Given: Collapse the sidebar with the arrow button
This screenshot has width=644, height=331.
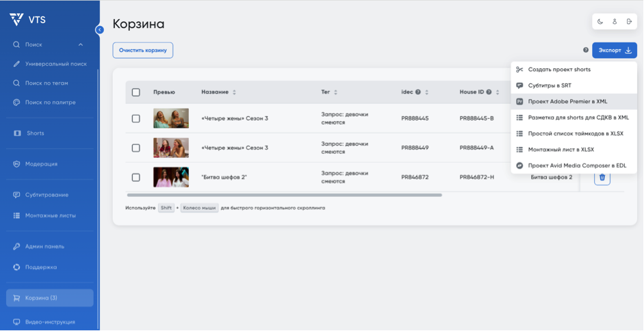Looking at the screenshot, I should [100, 30].
